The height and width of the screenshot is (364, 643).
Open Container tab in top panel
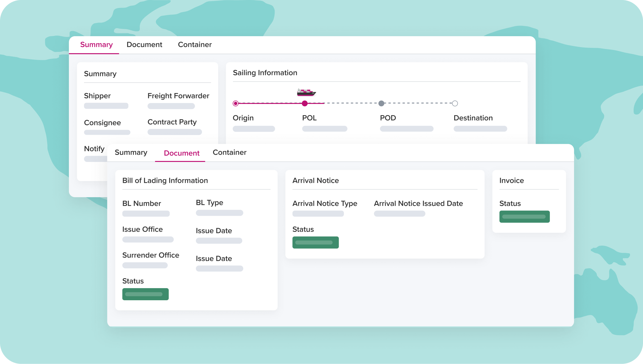pos(195,45)
